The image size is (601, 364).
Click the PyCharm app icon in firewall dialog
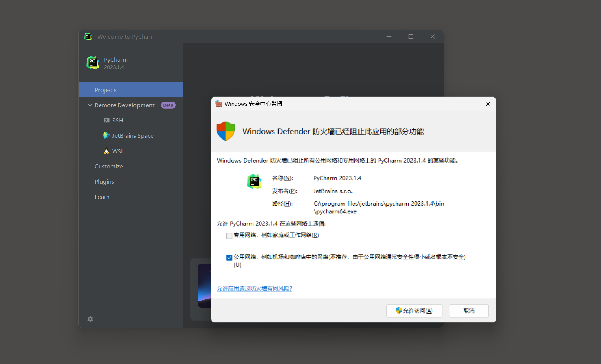pos(254,181)
